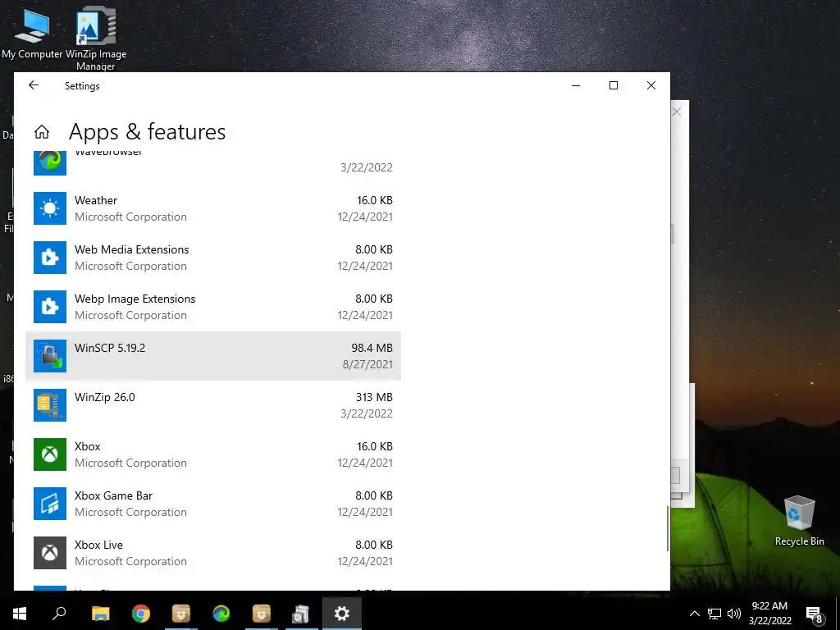Click the Weather app icon

tap(50, 208)
